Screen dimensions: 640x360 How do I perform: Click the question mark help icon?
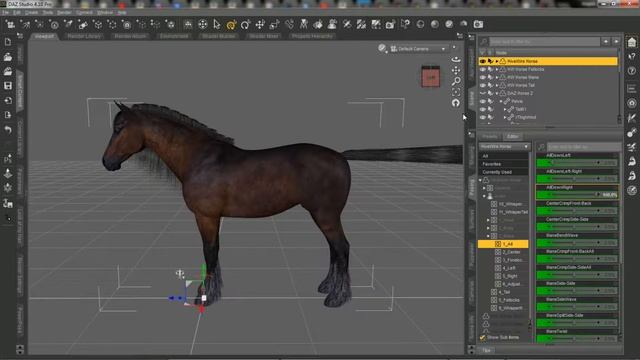632,71
